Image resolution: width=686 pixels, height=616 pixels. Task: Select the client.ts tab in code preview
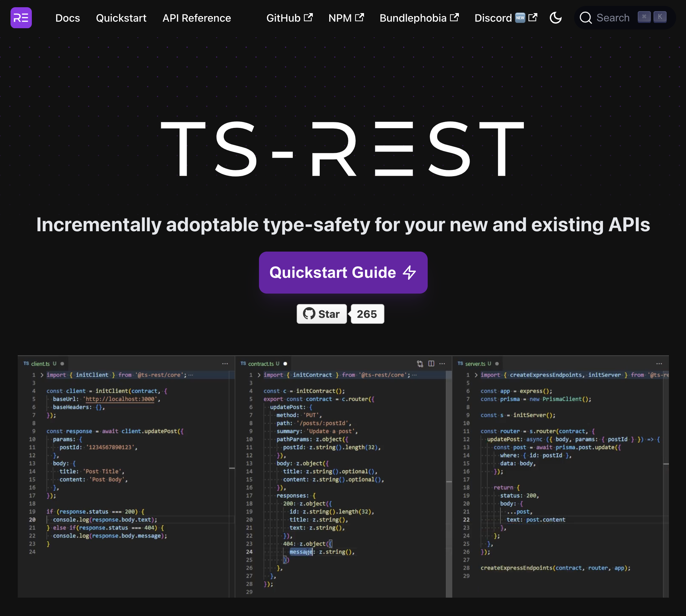pyautogui.click(x=43, y=363)
